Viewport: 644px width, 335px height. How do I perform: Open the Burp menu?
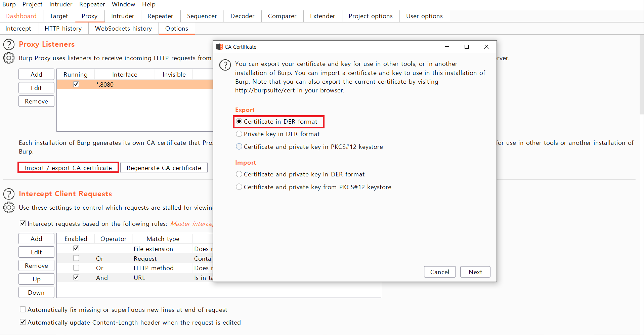pos(9,4)
